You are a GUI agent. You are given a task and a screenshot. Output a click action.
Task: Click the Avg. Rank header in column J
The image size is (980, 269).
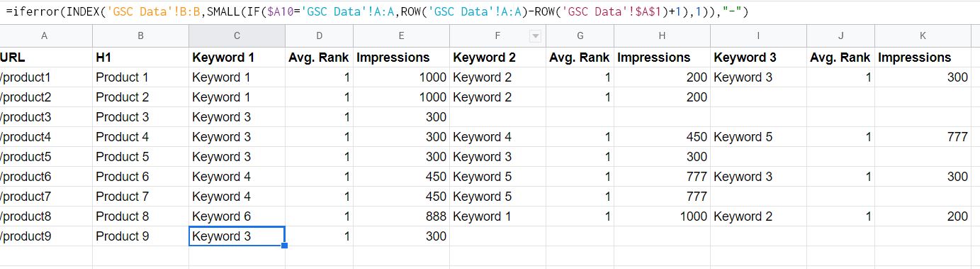[840, 57]
